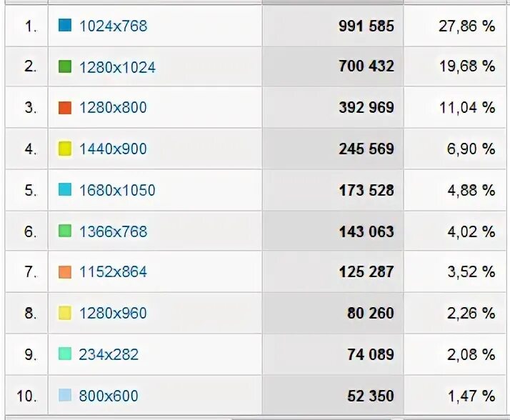Click the red-orange swatch beside 1280x800
Image resolution: width=510 pixels, height=420 pixels.
[x=65, y=108]
